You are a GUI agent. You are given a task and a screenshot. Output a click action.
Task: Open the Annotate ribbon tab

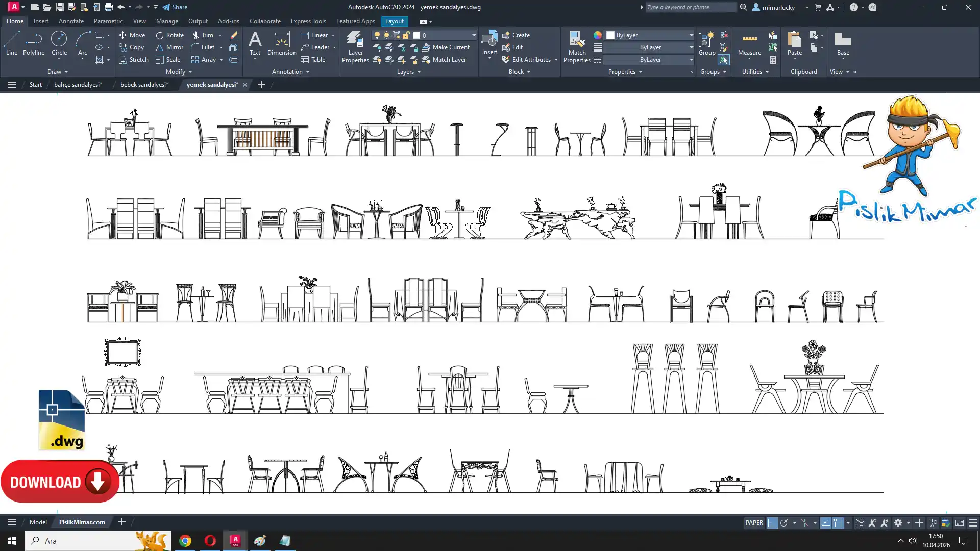71,21
